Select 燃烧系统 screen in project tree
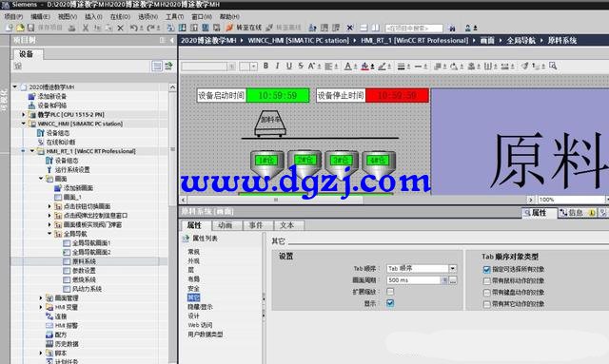 [84, 279]
